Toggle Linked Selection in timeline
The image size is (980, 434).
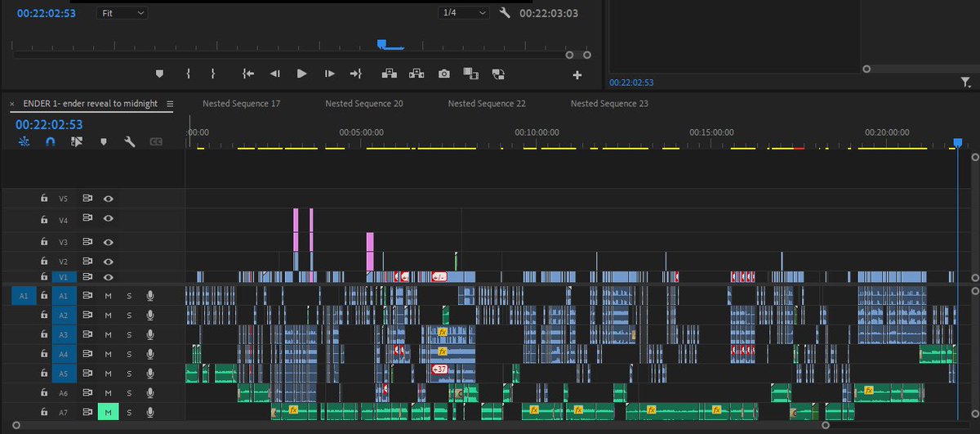77,141
